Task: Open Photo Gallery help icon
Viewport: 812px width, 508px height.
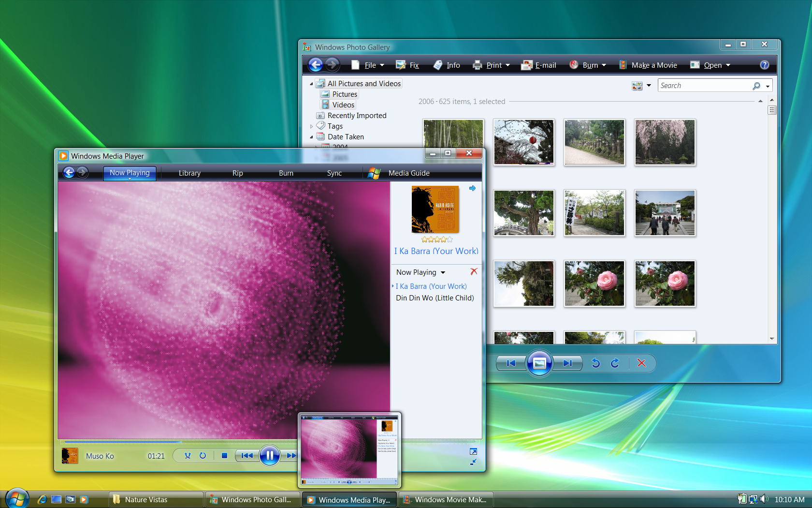Action: coord(764,65)
